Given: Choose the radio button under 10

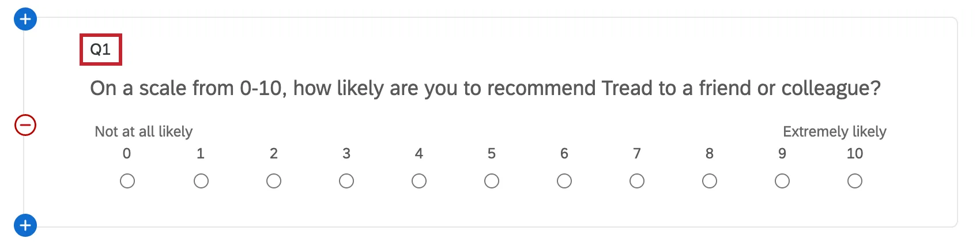Looking at the screenshot, I should (855, 181).
